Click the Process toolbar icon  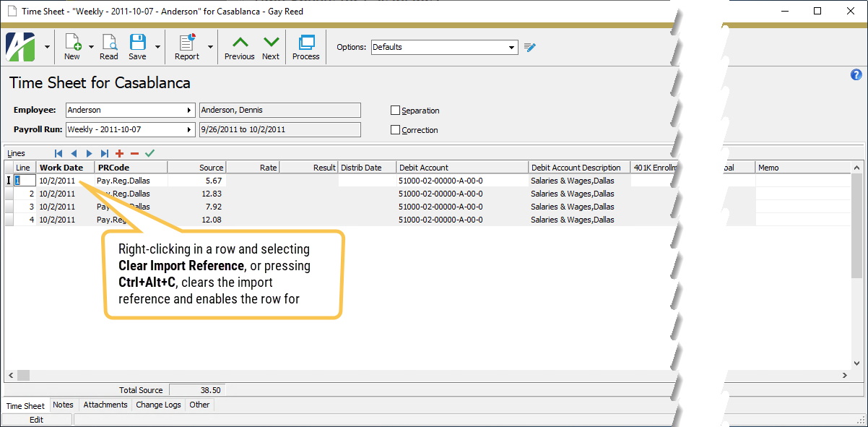click(305, 46)
